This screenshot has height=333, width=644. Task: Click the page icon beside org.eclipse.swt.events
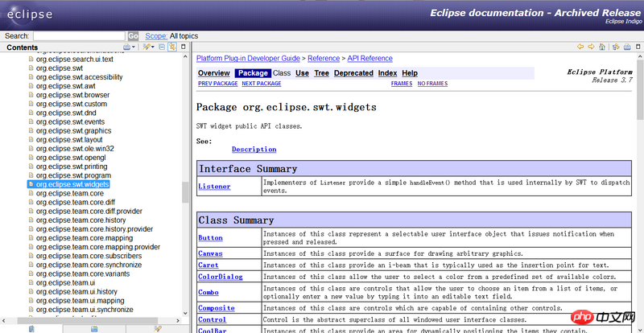31,122
